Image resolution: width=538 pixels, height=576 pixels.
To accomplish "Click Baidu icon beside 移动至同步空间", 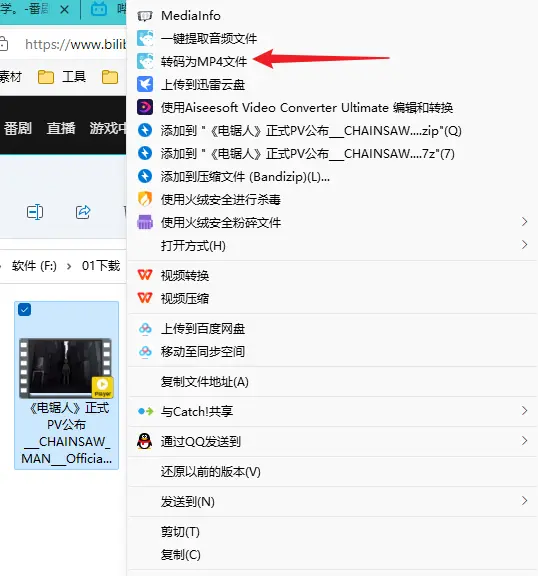I will pyautogui.click(x=145, y=352).
